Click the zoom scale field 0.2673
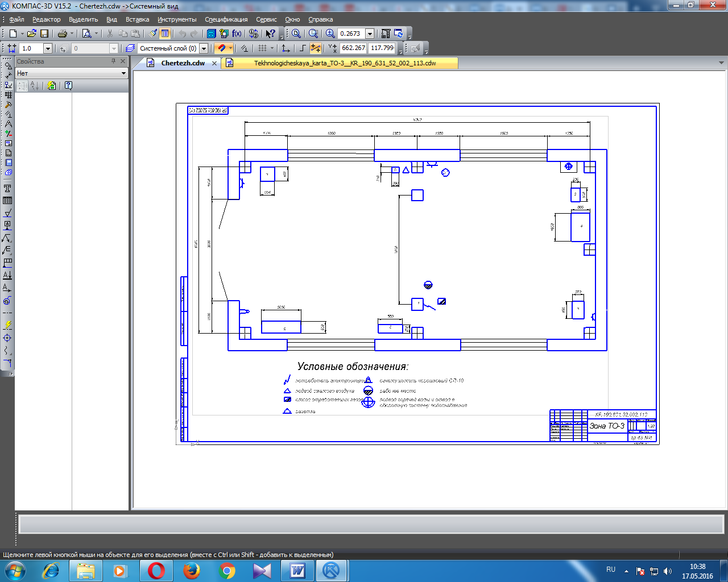 click(351, 34)
